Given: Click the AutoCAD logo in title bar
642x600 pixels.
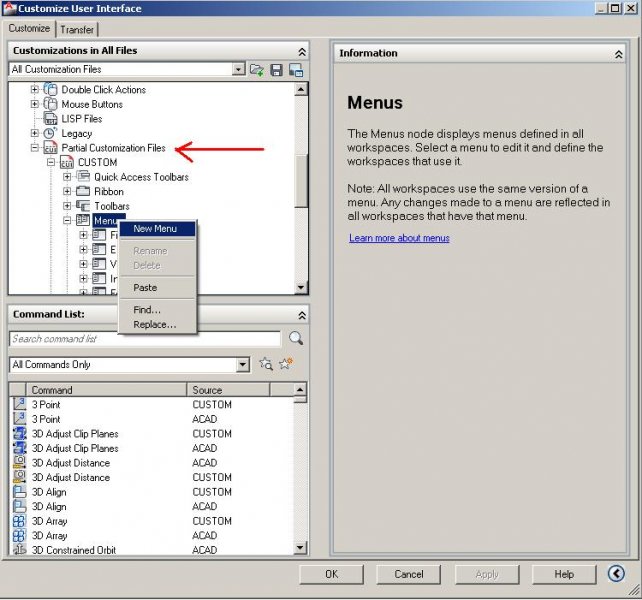Looking at the screenshot, I should click(x=9, y=8).
